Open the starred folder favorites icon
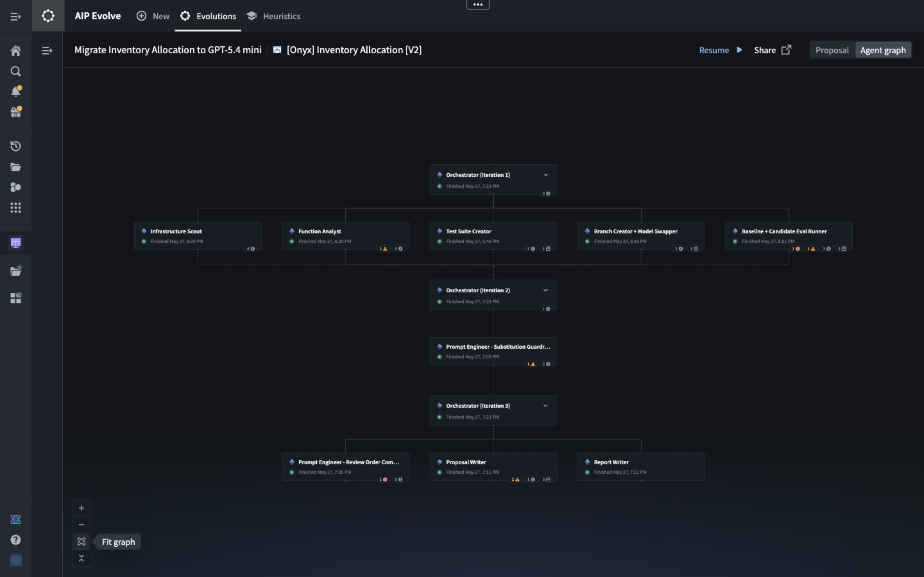924x577 pixels. click(x=16, y=271)
